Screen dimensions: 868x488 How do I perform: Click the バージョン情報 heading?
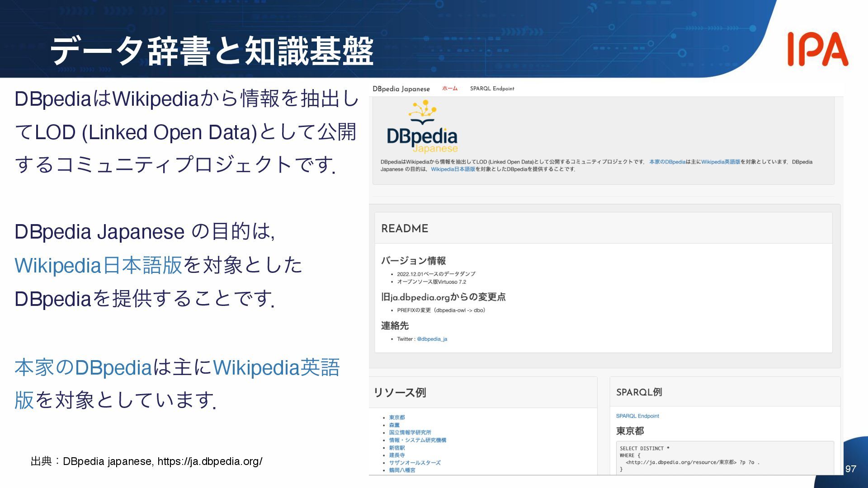click(x=413, y=261)
